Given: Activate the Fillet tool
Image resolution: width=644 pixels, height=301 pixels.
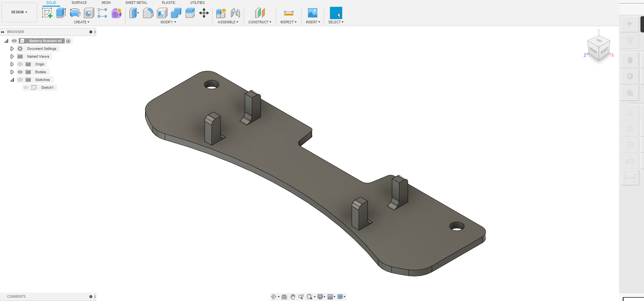Looking at the screenshot, I should click(148, 13).
